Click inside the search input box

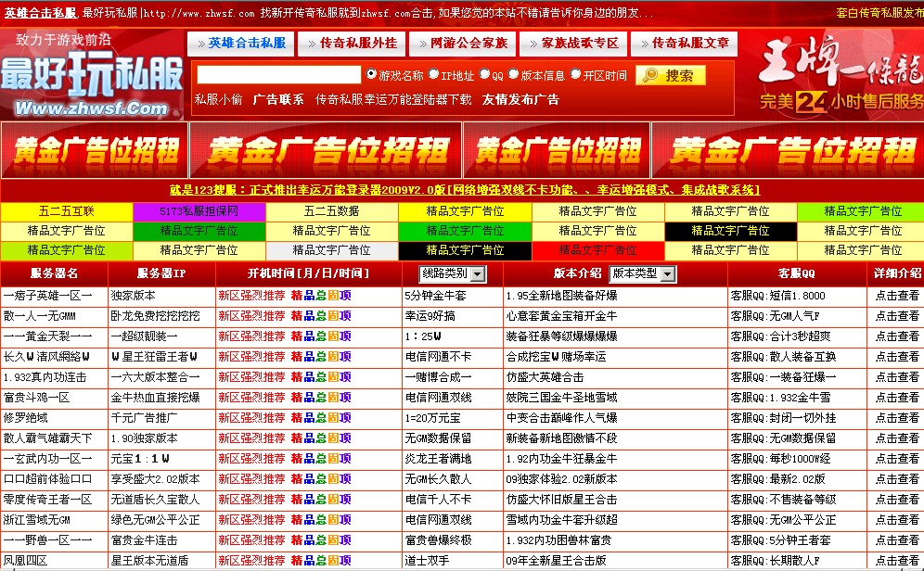click(x=278, y=75)
